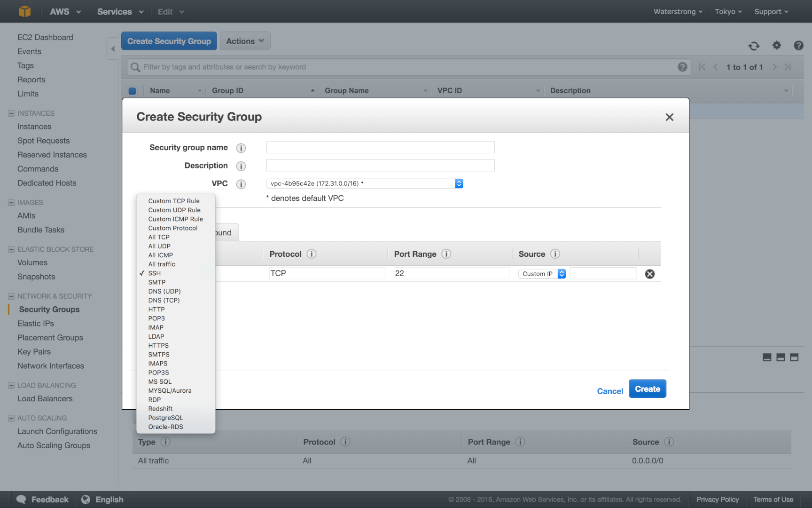Open the help question mark icon in toolbar
The height and width of the screenshot is (508, 812).
[x=798, y=45]
